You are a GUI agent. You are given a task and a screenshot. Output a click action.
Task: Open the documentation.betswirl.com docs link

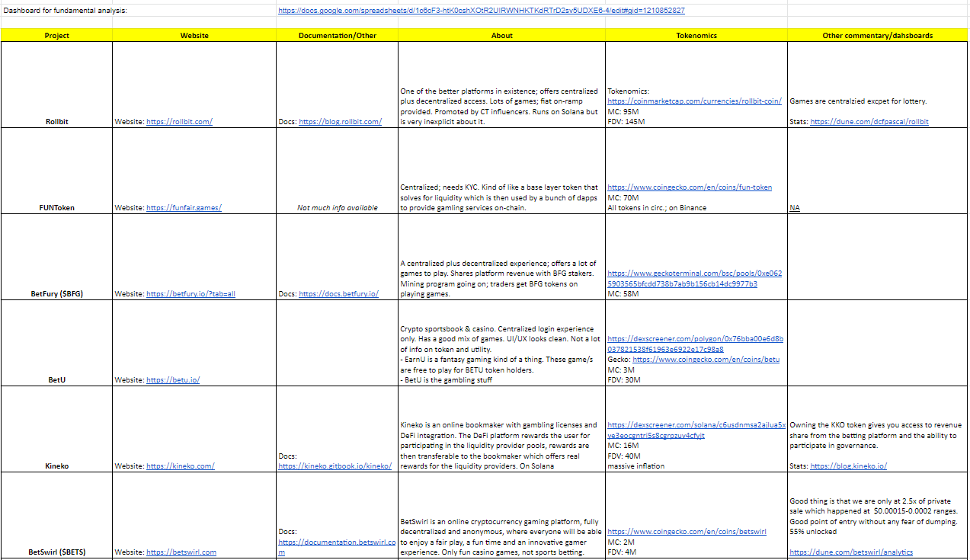[x=337, y=547]
